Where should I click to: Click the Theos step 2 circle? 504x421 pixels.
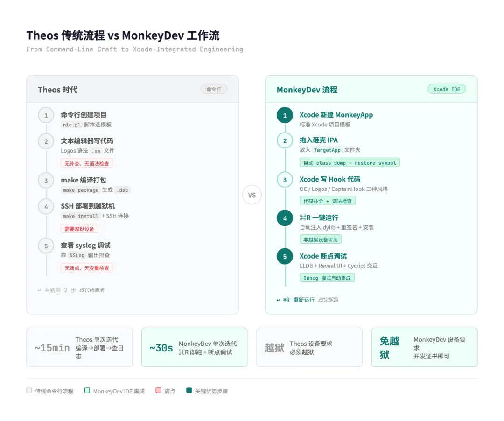click(46, 141)
